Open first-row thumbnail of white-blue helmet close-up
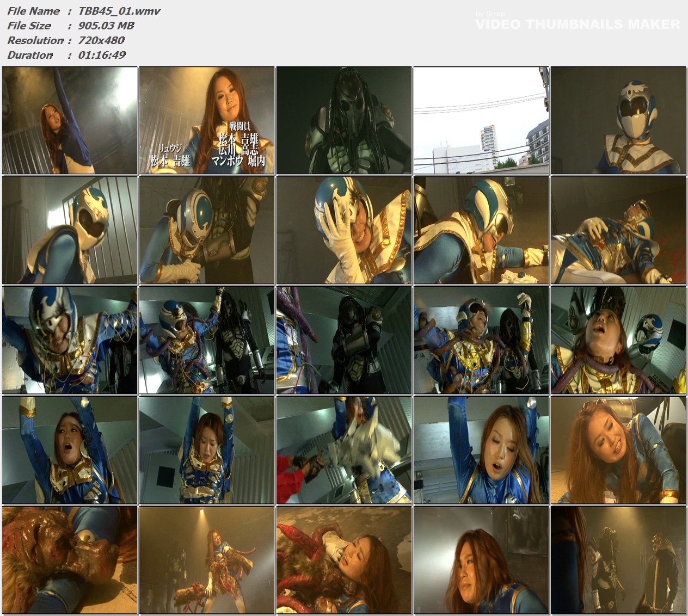 (618, 120)
